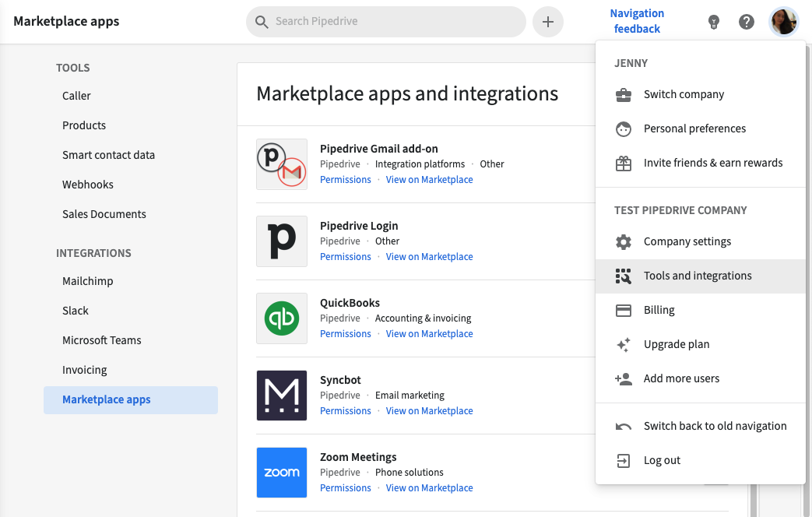Viewport: 812px width, 517px height.
Task: Choose Switch back to old navigation
Action: tap(700, 427)
